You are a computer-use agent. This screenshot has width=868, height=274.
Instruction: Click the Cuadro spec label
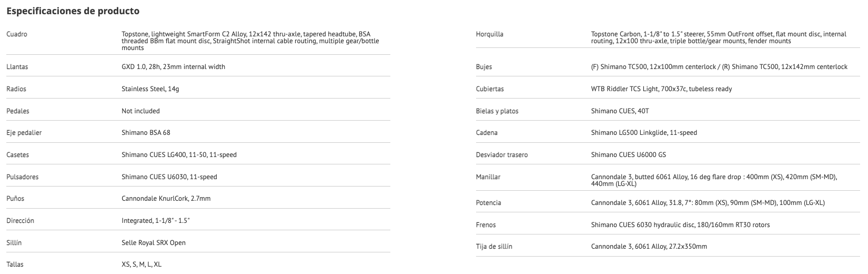(x=17, y=34)
